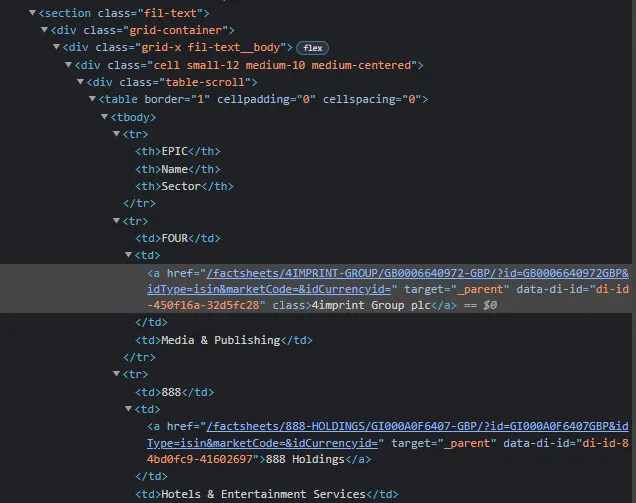Open the 4IMPRINT-GROUP factsheets href link
The image size is (636, 503).
pos(388,281)
